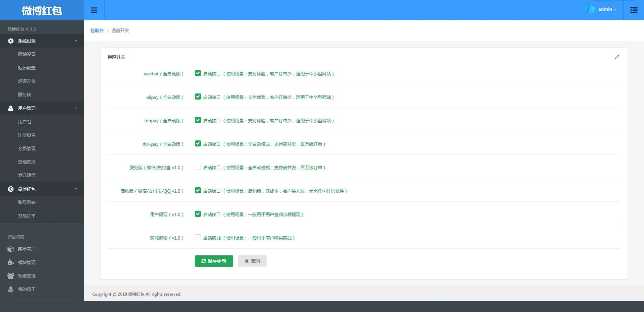The width and height of the screenshot is (644, 312).
Task: Click the 控制台 breadcrumb link
Action: 97,30
